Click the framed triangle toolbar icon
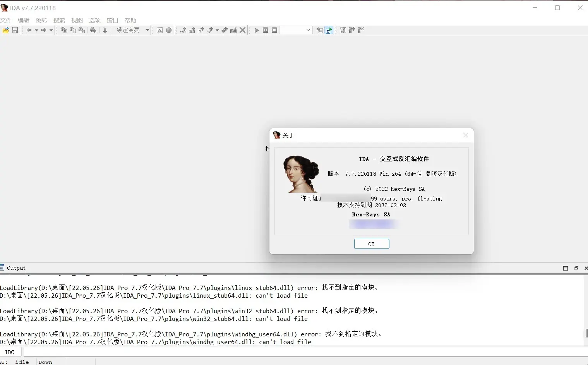 [x=160, y=30]
